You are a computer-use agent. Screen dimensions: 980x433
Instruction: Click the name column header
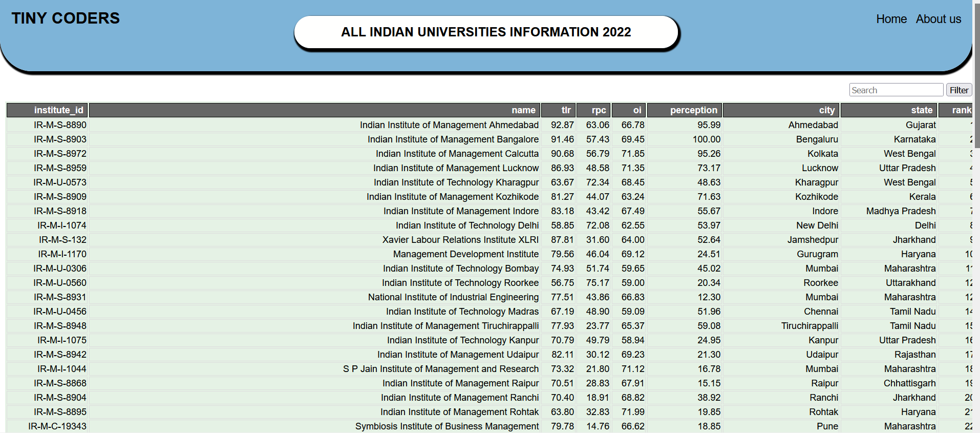coord(314,110)
